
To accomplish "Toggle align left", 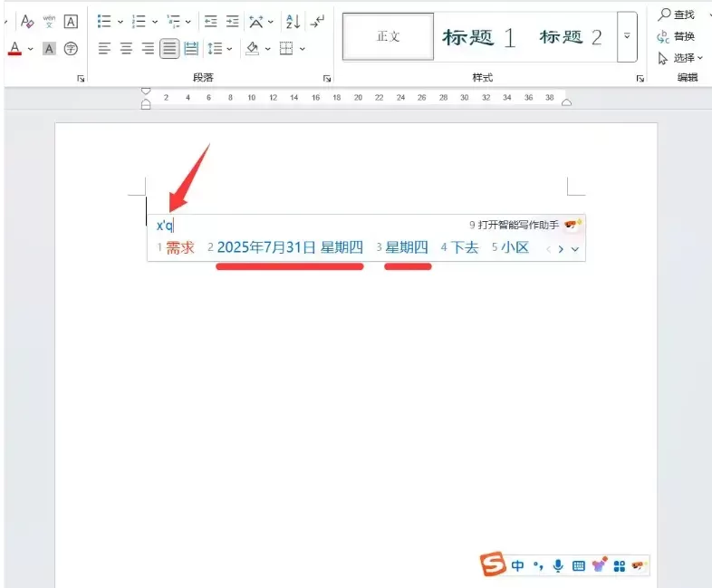I will click(104, 48).
